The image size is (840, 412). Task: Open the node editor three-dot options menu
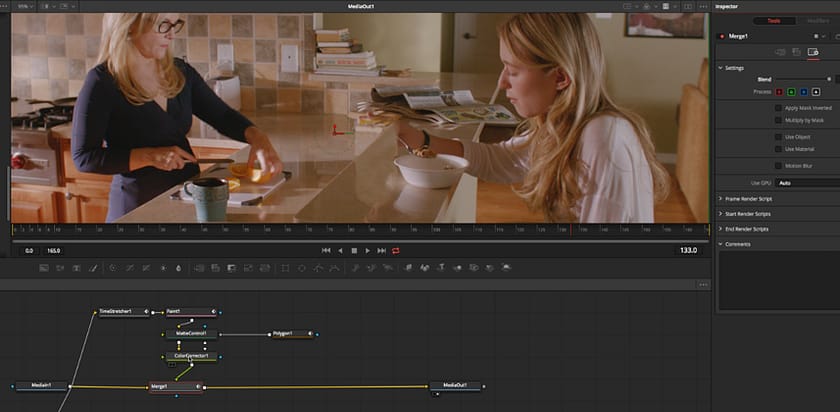703,284
